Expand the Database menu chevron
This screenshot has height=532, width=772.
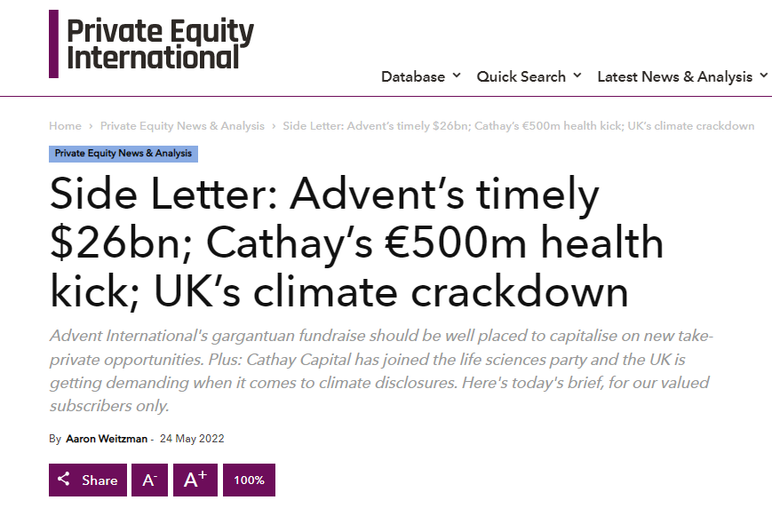tap(457, 75)
